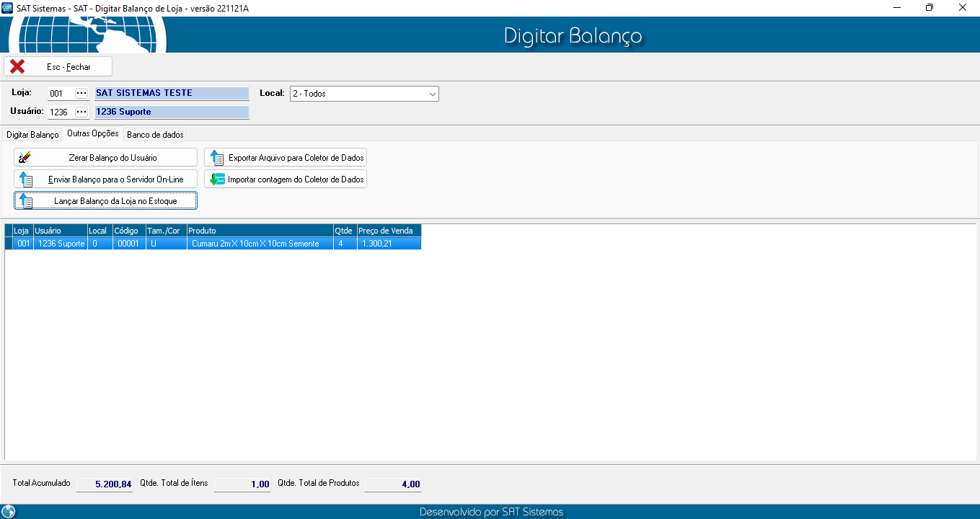Click the Lançar Balanço da Loja icon
This screenshot has height=519, width=980.
click(x=25, y=201)
